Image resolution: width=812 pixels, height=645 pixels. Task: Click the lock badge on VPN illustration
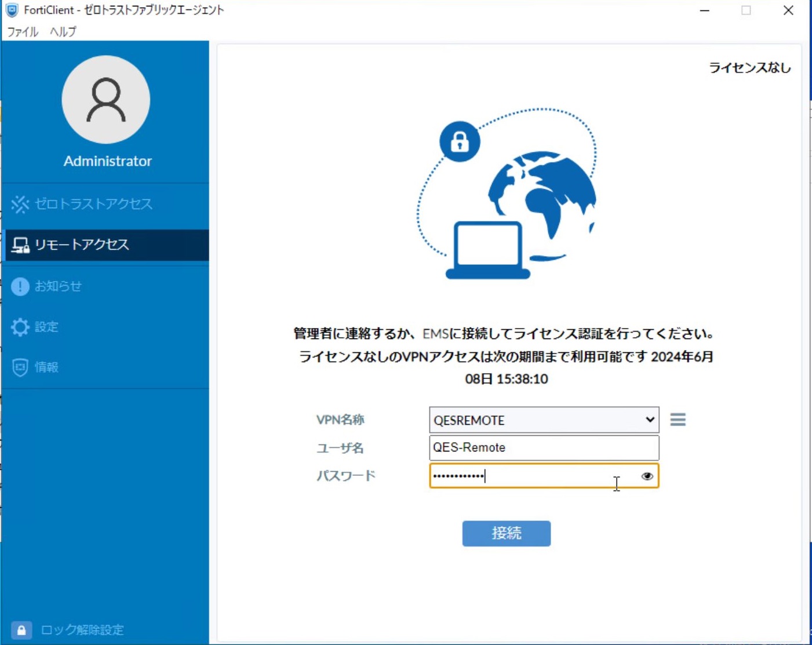pos(460,141)
